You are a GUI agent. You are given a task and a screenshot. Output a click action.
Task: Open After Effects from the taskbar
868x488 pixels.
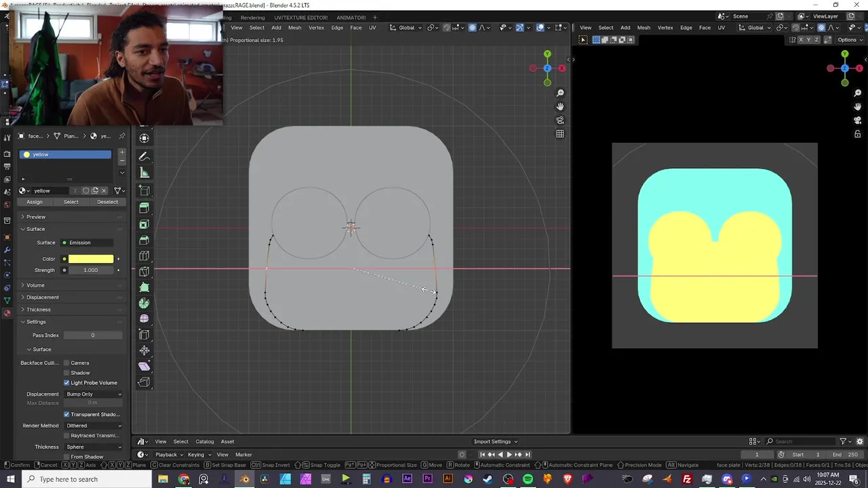[x=407, y=479]
